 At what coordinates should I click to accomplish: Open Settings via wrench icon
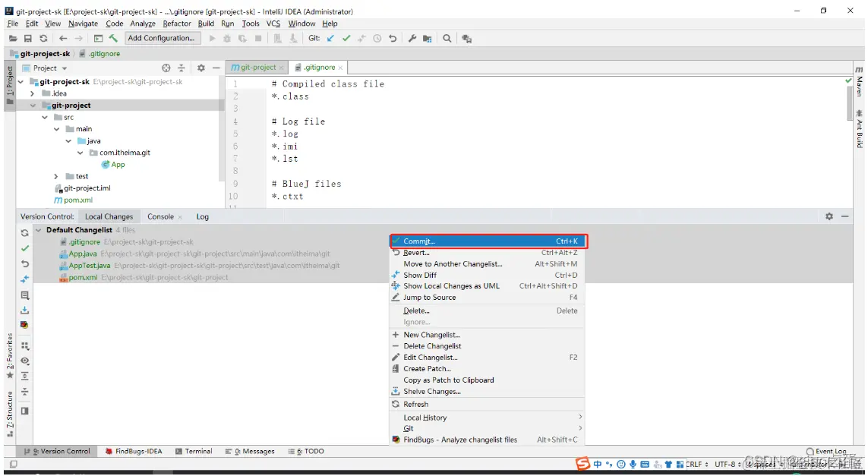(412, 39)
